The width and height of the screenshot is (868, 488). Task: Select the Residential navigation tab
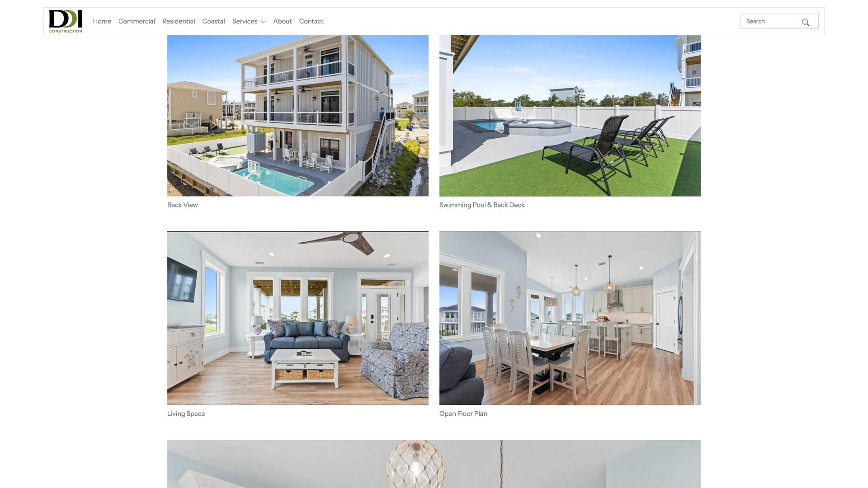[x=178, y=21]
